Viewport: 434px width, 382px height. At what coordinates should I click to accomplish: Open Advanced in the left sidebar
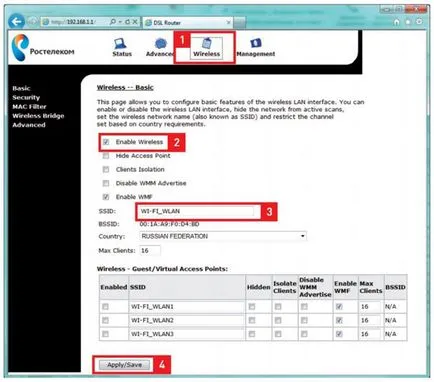point(29,125)
